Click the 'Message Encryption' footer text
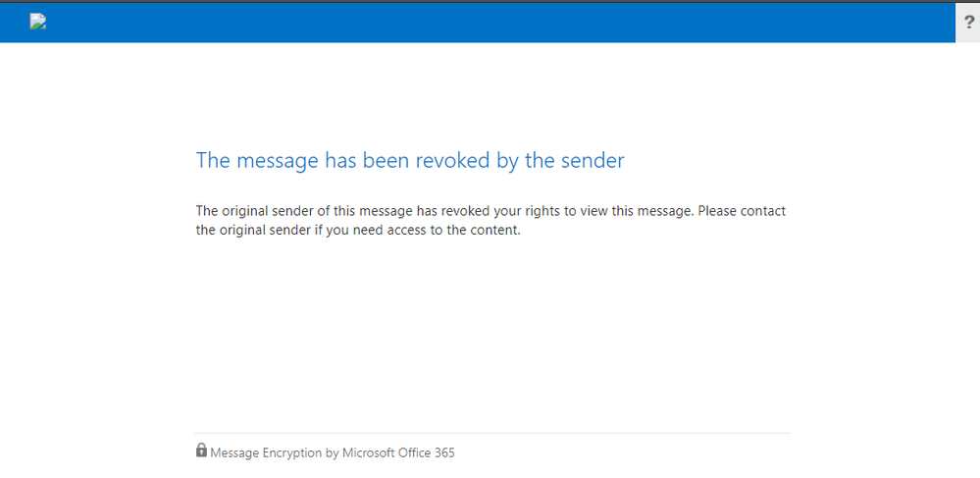980x478 pixels. click(265, 453)
